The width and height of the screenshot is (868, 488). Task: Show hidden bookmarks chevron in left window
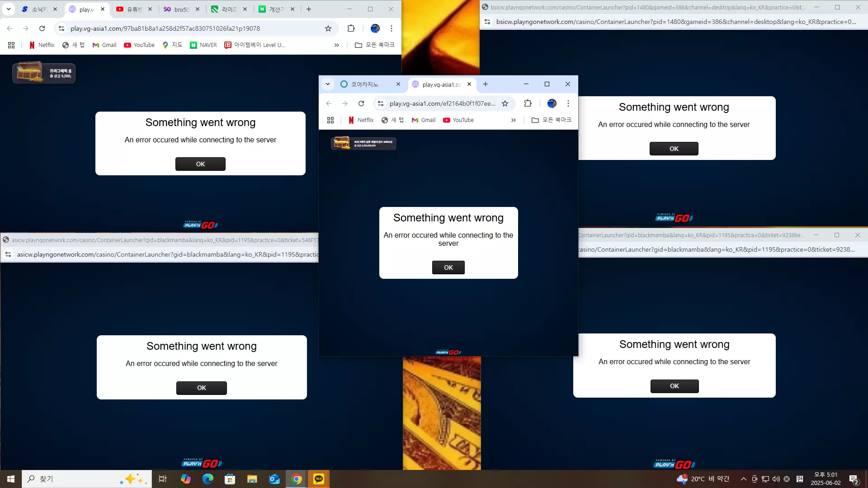tap(337, 45)
